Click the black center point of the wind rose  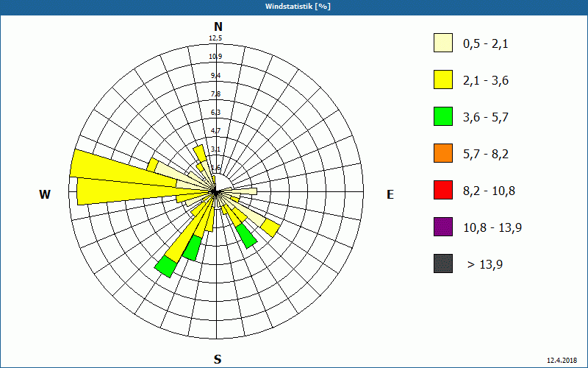point(215,192)
